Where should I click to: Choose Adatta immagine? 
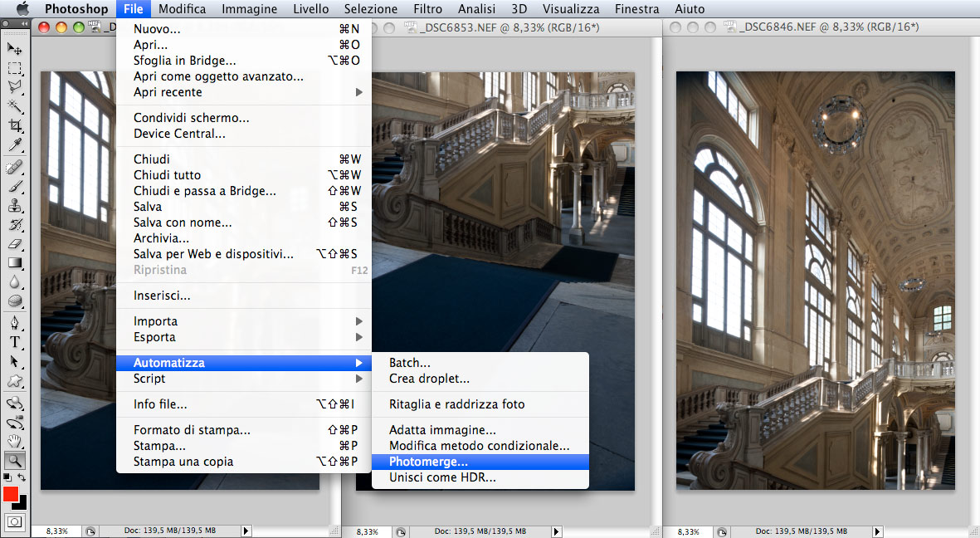pyautogui.click(x=480, y=430)
